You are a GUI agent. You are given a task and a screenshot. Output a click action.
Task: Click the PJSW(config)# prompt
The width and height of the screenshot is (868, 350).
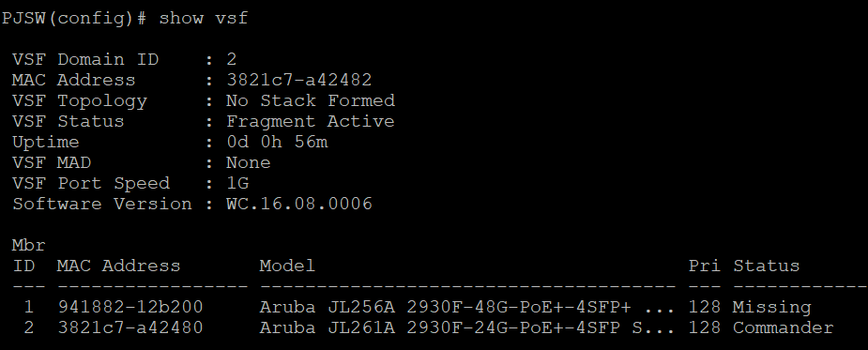(73, 18)
